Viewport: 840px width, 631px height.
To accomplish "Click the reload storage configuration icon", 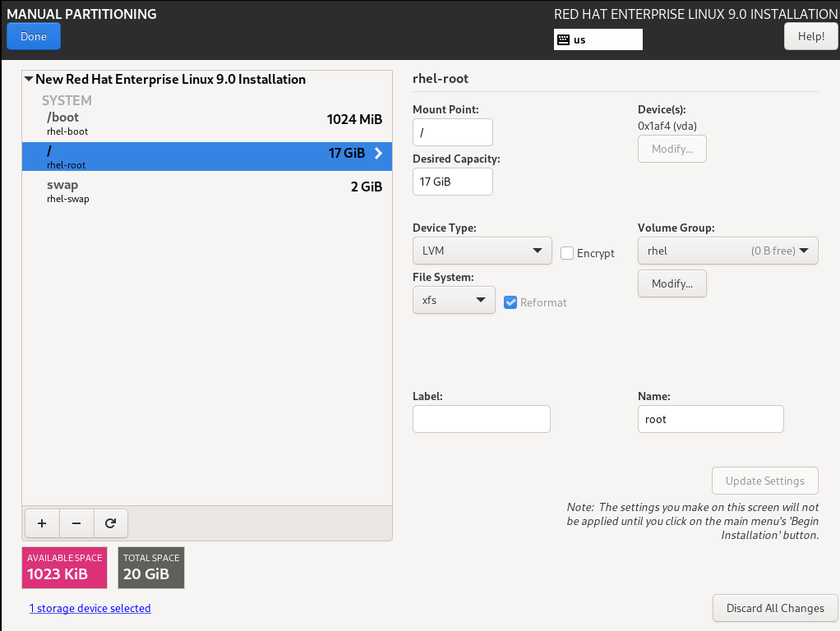I will point(111,523).
